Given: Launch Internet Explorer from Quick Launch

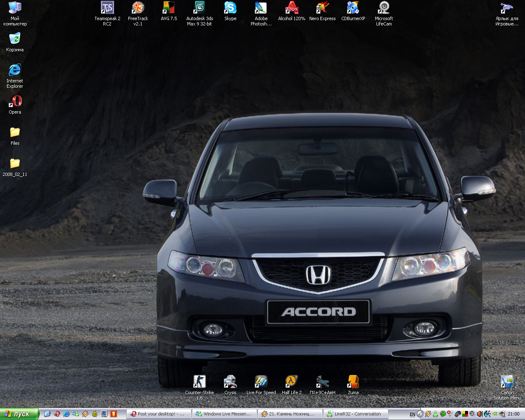Looking at the screenshot, I should [x=66, y=414].
